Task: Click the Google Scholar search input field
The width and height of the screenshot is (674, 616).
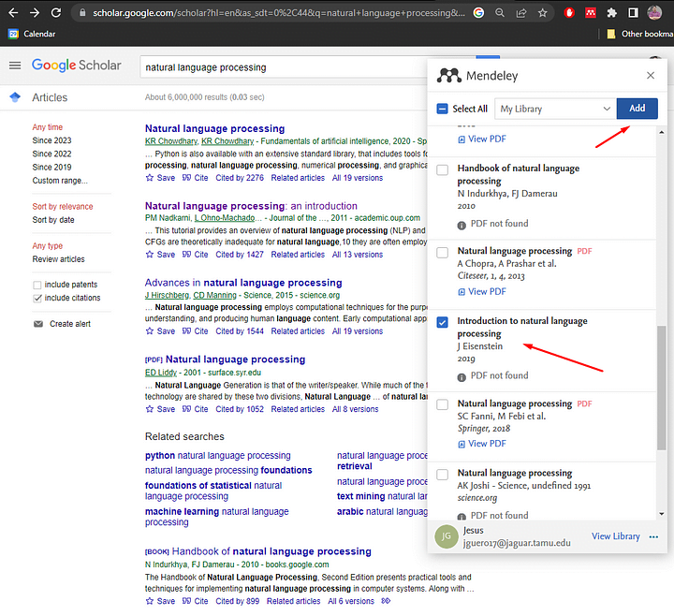Action: [300, 67]
